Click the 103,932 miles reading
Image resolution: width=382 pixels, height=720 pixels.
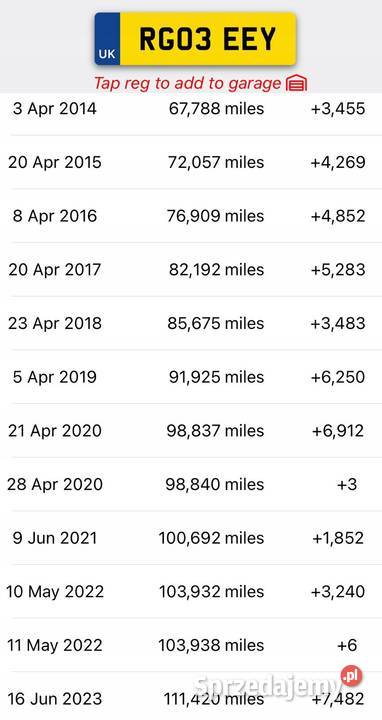pos(211,591)
